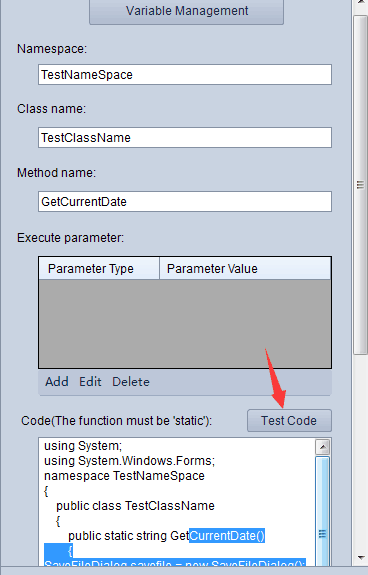Click the code editor scrollbar thumb

(323, 513)
